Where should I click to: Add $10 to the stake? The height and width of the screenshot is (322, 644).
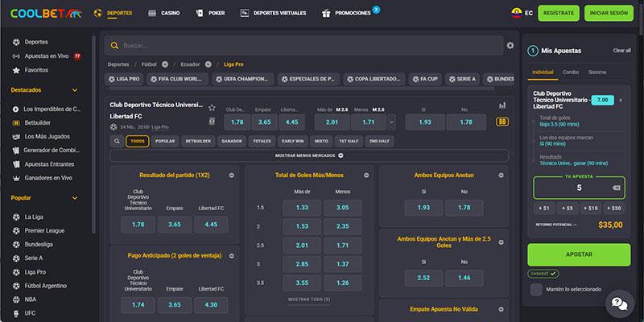pos(590,208)
